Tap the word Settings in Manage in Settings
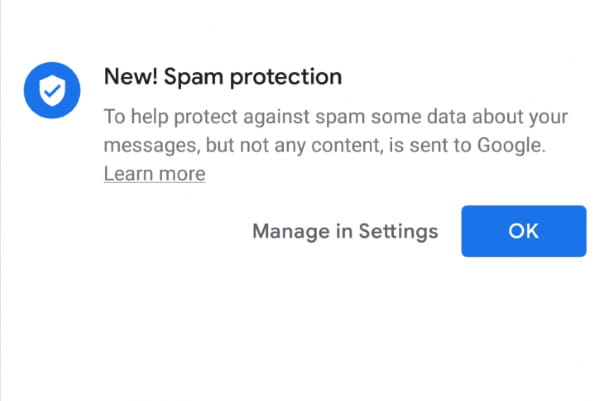 click(398, 231)
